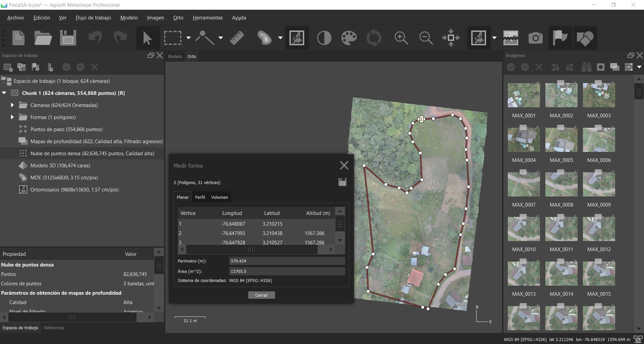This screenshot has height=344, width=644.
Task: Open the draw polyline tool dropdown arrow
Action: coord(221,38)
